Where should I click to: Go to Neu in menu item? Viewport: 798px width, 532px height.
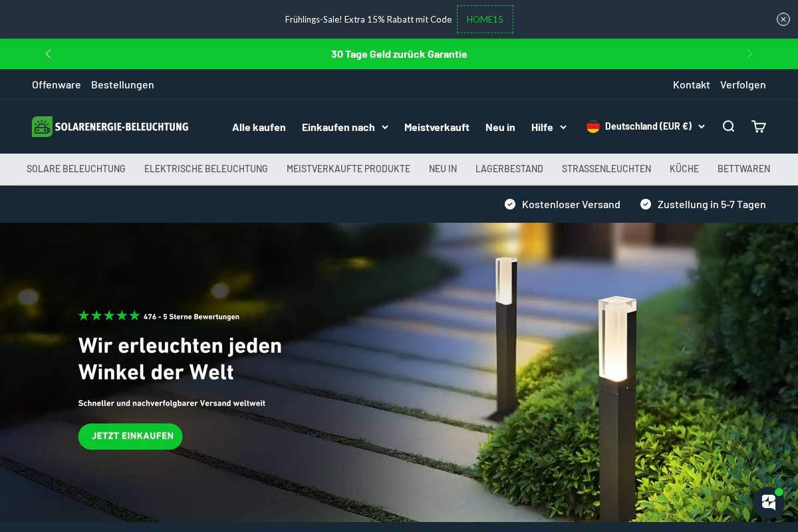[500, 127]
